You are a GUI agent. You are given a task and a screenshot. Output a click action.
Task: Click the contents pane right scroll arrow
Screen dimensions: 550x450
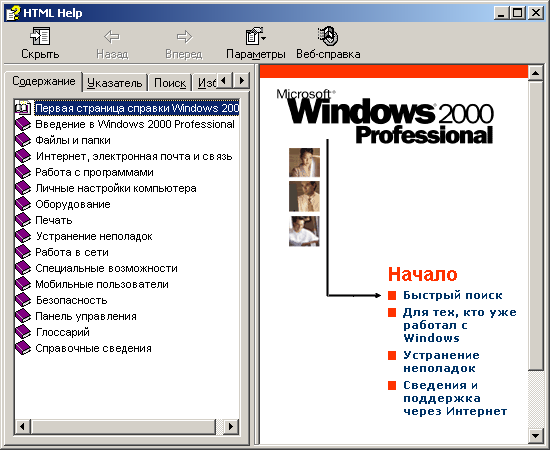[230, 427]
